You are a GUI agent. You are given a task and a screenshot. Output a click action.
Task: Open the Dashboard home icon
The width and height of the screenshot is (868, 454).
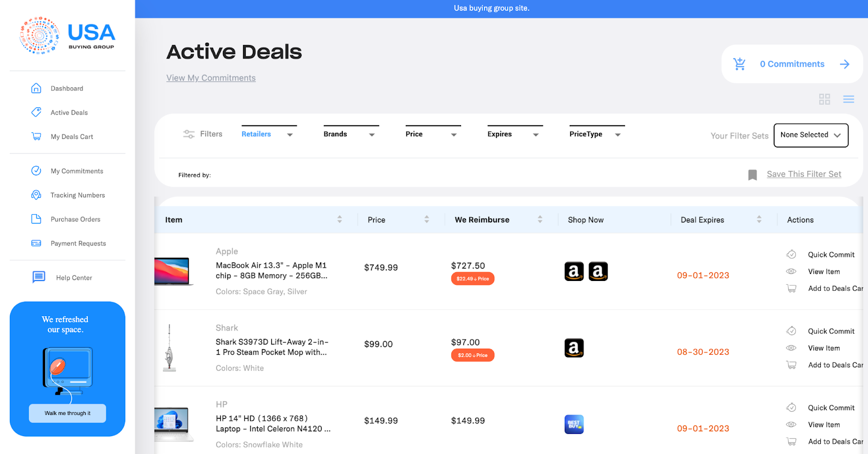tap(36, 88)
